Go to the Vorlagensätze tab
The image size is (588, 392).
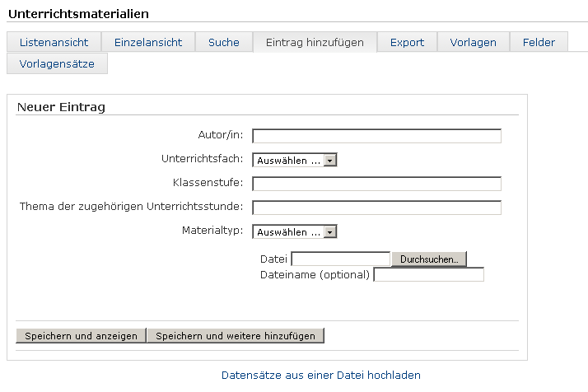coord(57,63)
